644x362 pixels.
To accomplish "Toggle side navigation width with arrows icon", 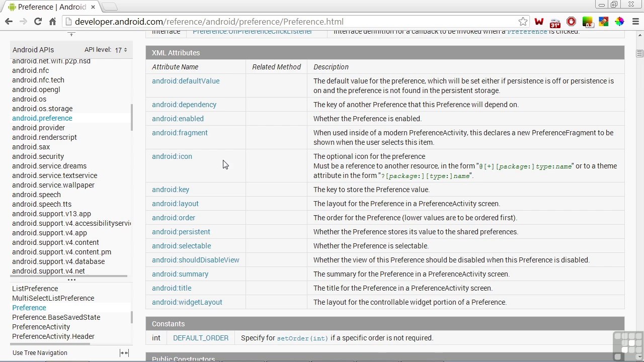I will [124, 353].
